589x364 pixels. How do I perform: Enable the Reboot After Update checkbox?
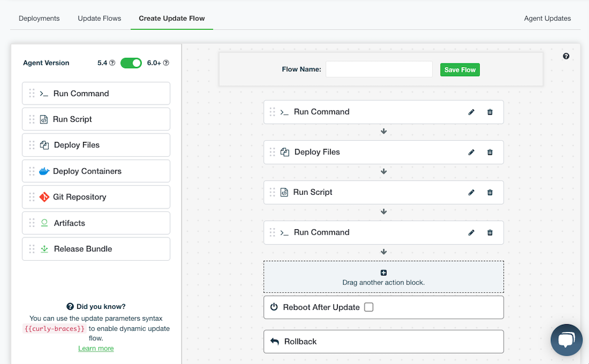(369, 308)
